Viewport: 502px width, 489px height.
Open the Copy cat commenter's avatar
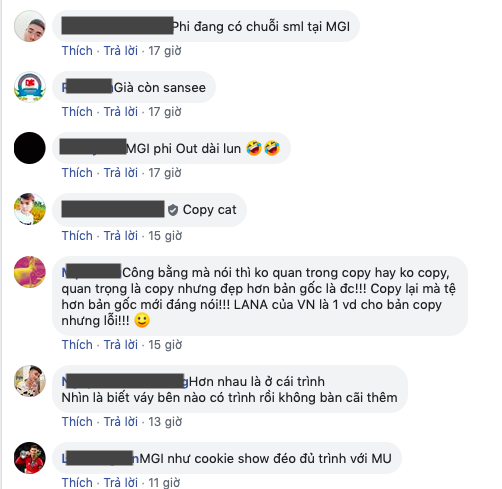pyautogui.click(x=30, y=209)
